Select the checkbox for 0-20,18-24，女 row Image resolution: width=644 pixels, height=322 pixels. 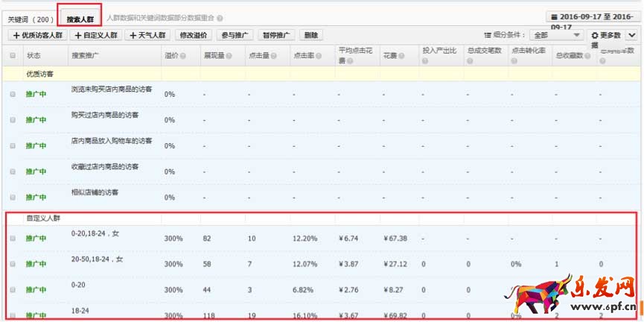pos(13,239)
